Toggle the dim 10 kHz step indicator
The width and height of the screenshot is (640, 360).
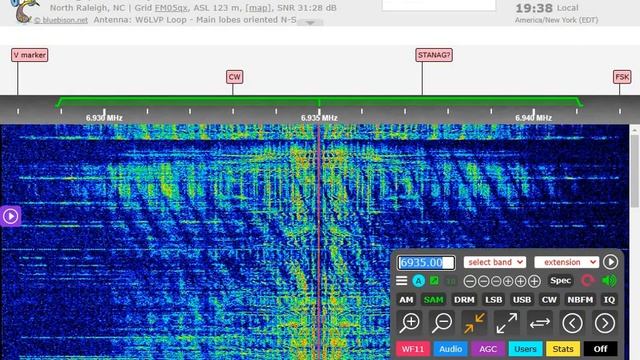click(x=451, y=281)
